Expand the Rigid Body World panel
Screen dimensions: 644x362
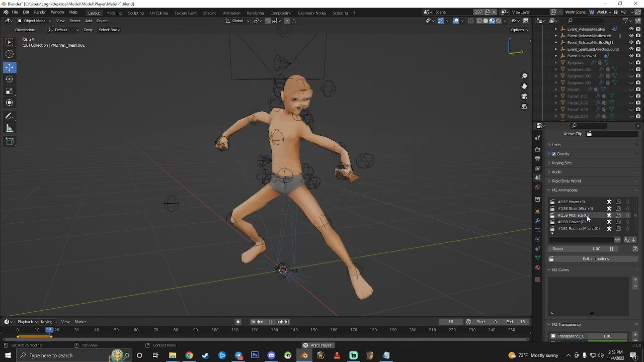click(x=566, y=181)
